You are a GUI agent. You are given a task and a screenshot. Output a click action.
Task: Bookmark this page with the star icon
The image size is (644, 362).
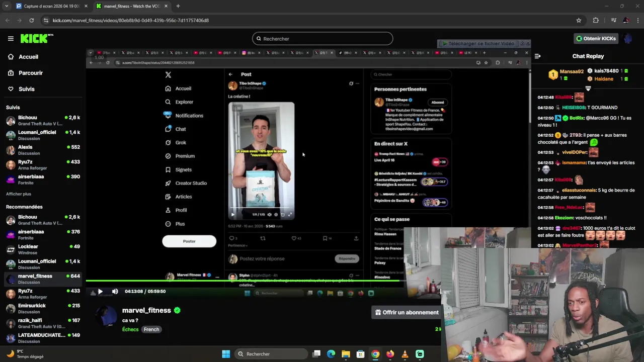(x=579, y=20)
